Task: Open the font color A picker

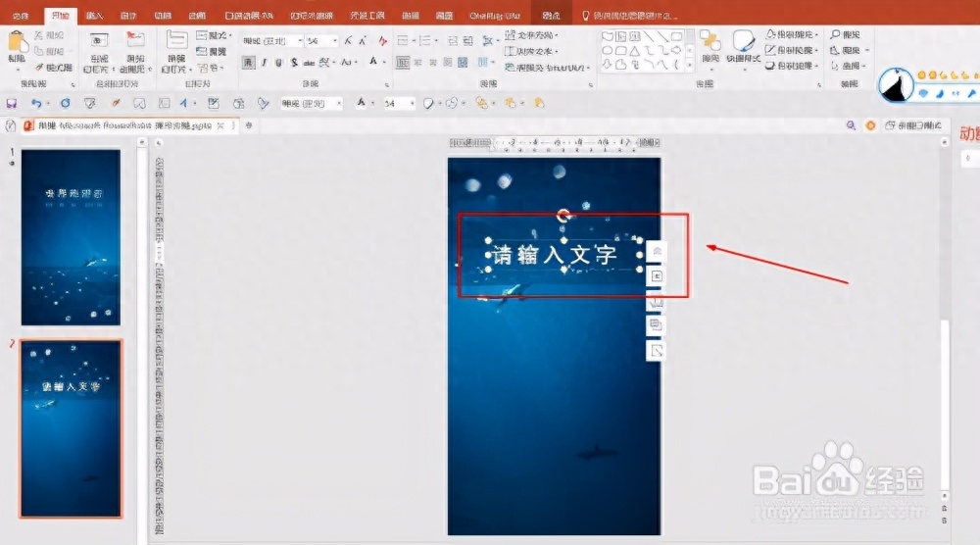Action: 373,63
